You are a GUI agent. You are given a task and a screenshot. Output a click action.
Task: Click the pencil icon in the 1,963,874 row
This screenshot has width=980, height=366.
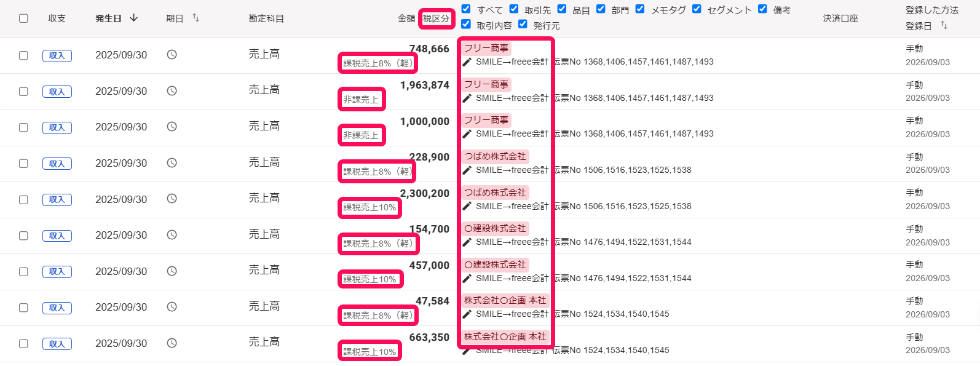tap(467, 98)
